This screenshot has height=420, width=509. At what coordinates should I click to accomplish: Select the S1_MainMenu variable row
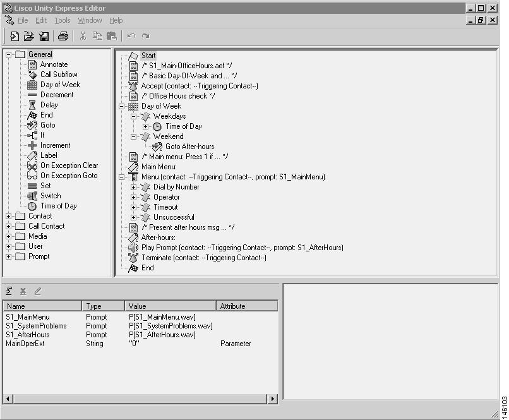(x=28, y=316)
